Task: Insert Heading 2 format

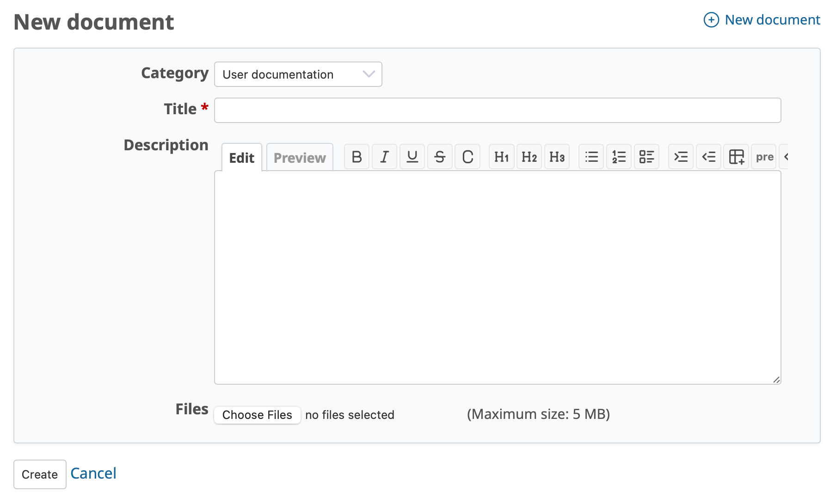Action: 529,157
